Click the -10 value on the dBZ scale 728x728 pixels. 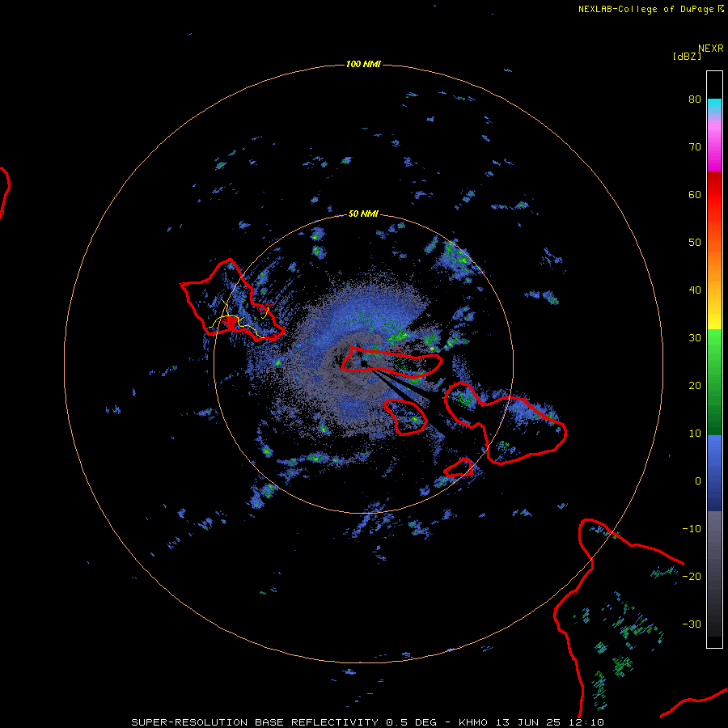click(x=692, y=529)
